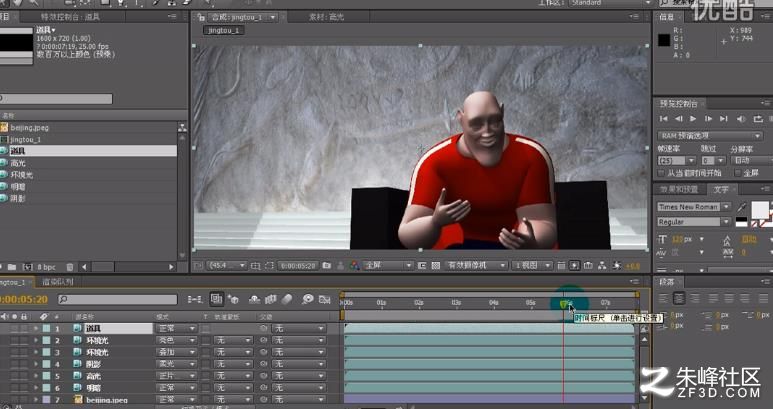Click the eyedropper in the text panel

pyautogui.click(x=741, y=207)
